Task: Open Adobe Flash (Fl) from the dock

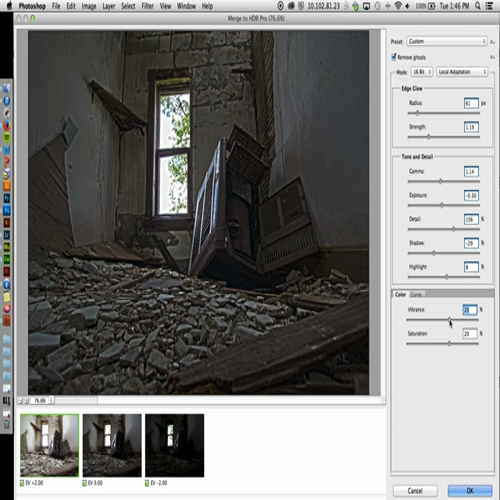Action: click(x=6, y=271)
